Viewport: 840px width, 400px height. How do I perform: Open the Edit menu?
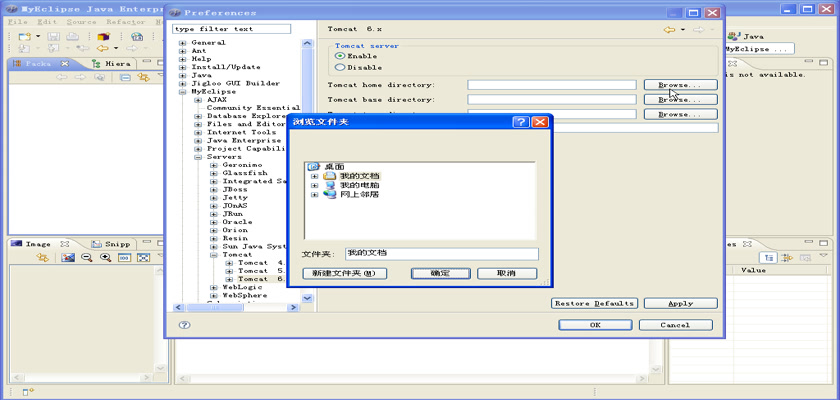click(x=47, y=22)
